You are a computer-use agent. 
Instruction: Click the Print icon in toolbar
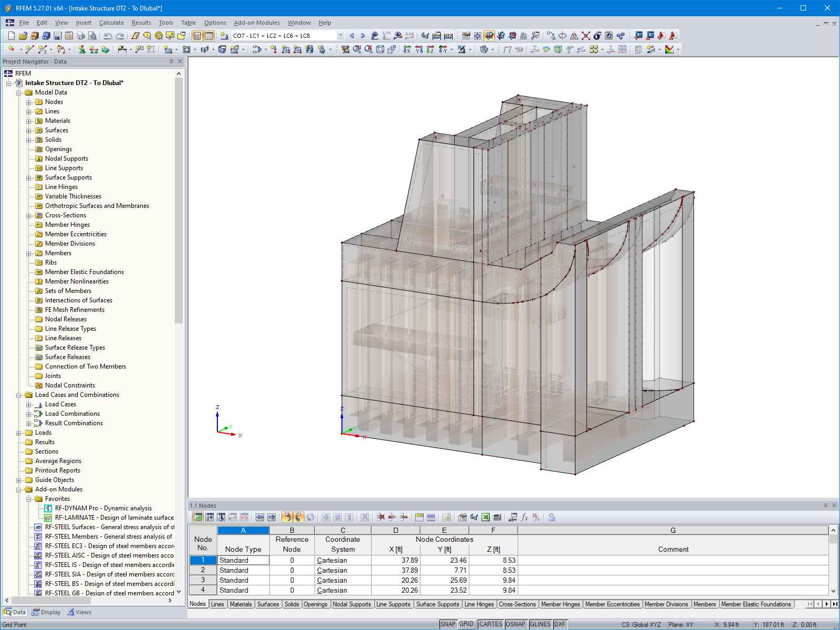tap(81, 35)
